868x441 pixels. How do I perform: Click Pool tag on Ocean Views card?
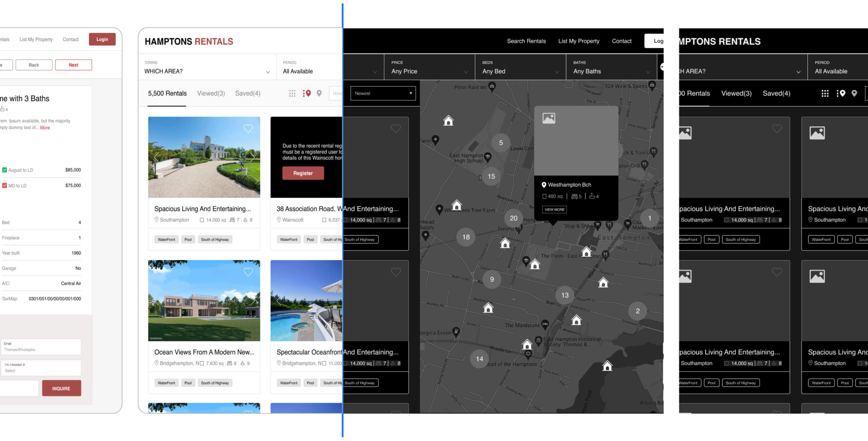tap(188, 383)
